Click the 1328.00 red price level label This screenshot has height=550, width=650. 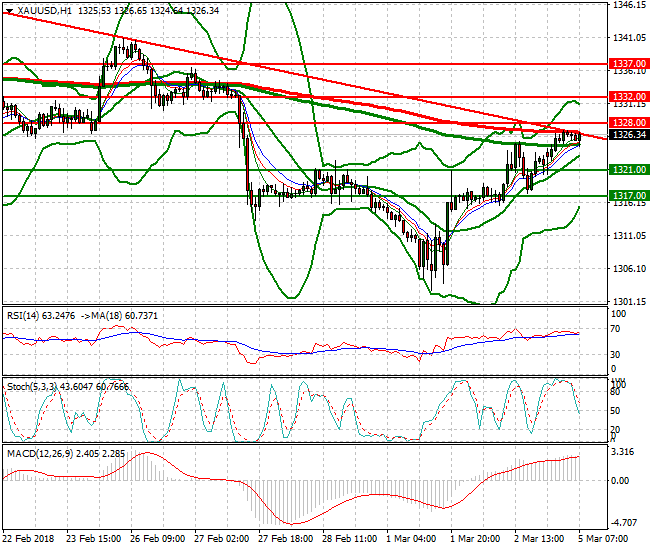tap(629, 123)
